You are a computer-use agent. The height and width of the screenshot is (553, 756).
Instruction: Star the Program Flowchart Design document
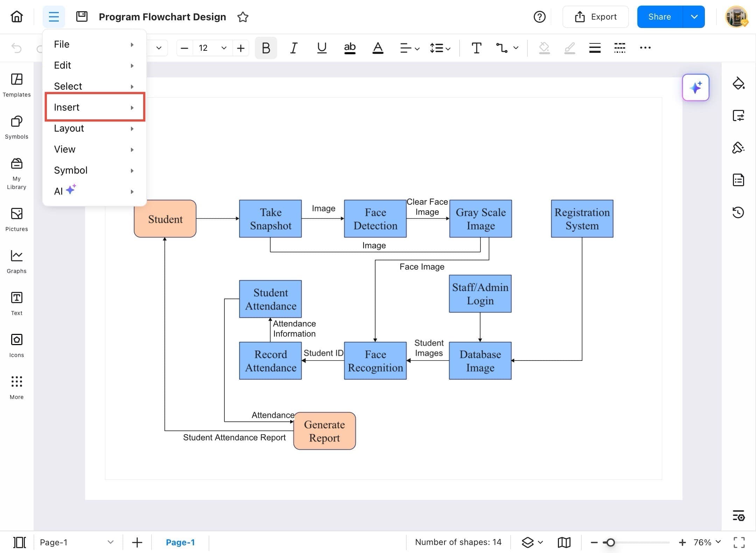(x=243, y=17)
